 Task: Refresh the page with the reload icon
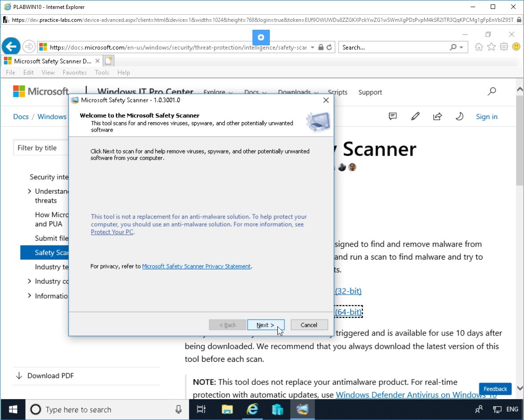(329, 48)
